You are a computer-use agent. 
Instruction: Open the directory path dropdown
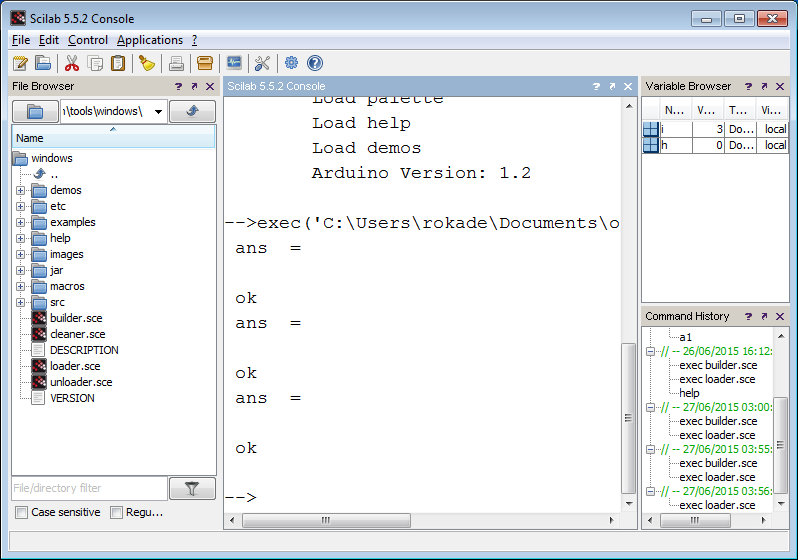click(158, 111)
